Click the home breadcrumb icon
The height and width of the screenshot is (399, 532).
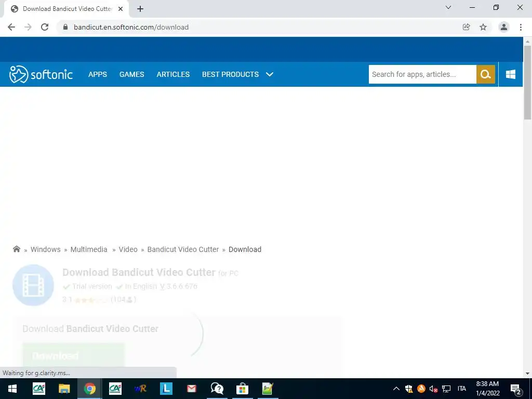click(16, 249)
